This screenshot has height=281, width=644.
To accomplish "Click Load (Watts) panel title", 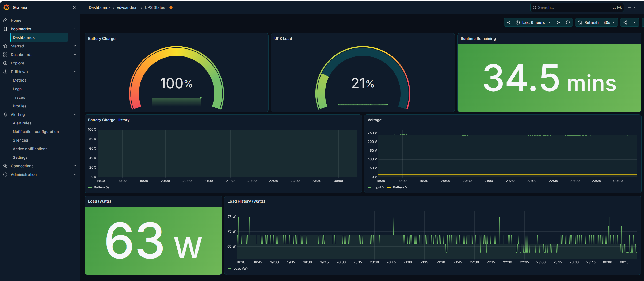I will (100, 201).
